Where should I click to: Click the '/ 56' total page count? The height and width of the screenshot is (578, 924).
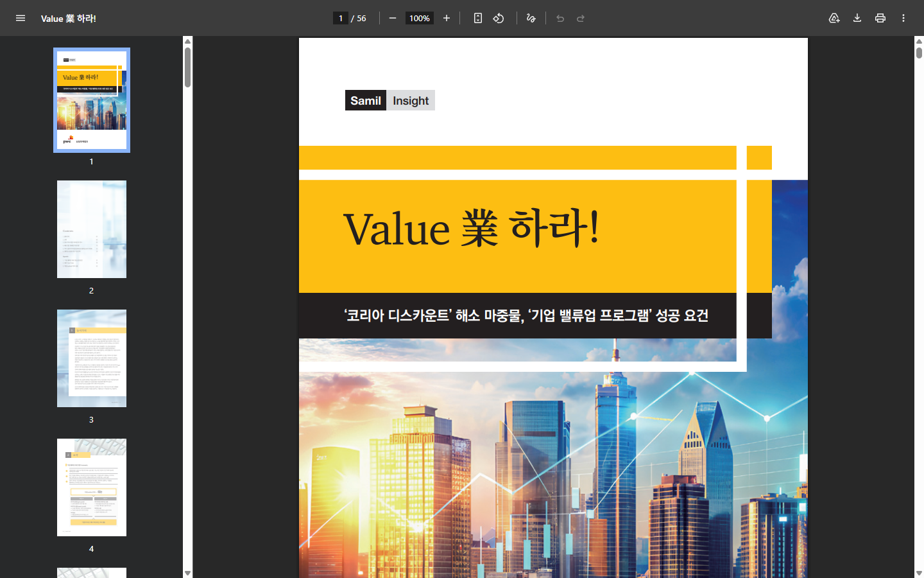click(x=359, y=18)
